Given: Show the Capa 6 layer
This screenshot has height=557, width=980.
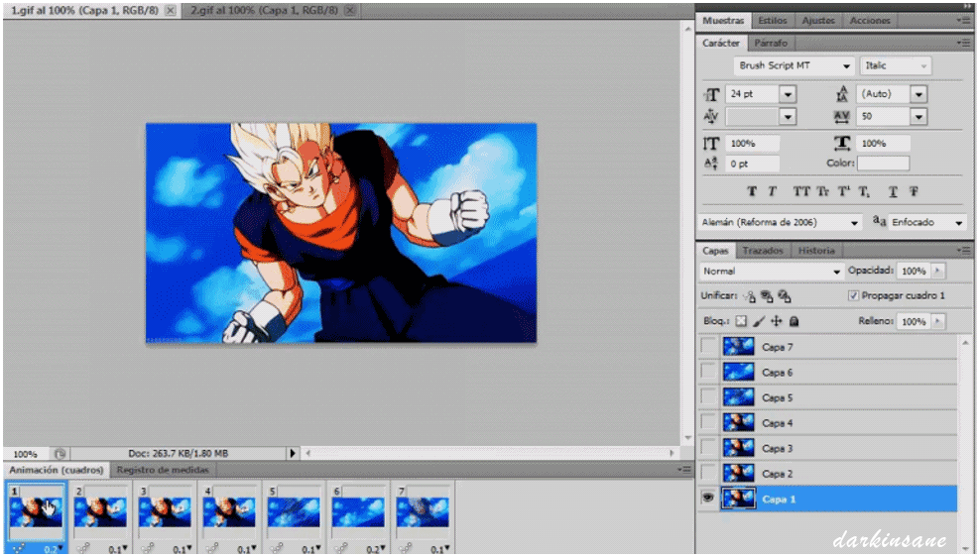Looking at the screenshot, I should (708, 373).
